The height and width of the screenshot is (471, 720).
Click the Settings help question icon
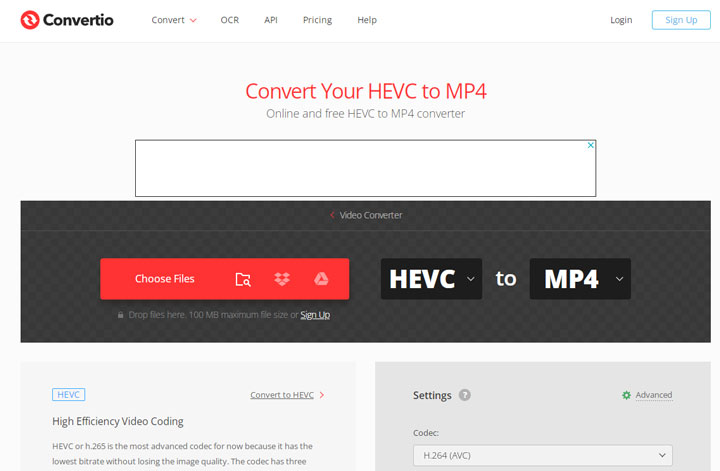(465, 395)
